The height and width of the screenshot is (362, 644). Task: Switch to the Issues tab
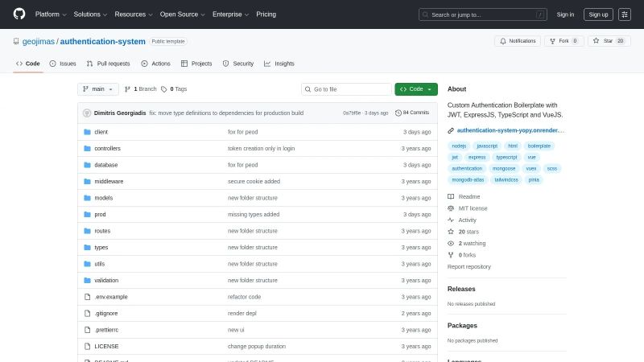63,64
